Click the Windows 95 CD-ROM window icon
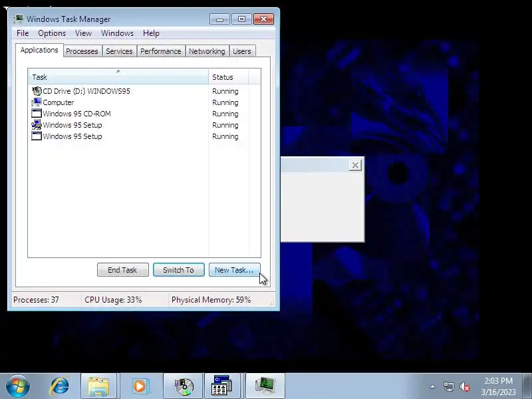532x399 pixels. click(x=37, y=113)
